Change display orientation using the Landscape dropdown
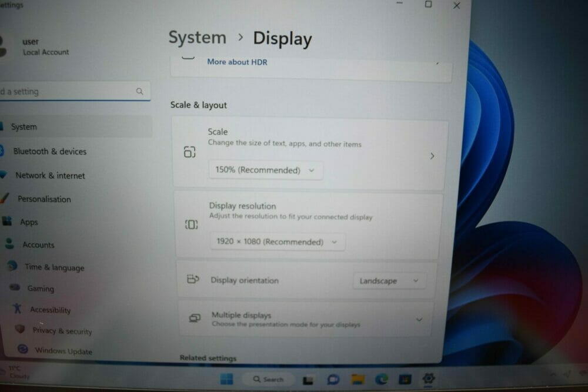The image size is (588, 392). pyautogui.click(x=389, y=281)
